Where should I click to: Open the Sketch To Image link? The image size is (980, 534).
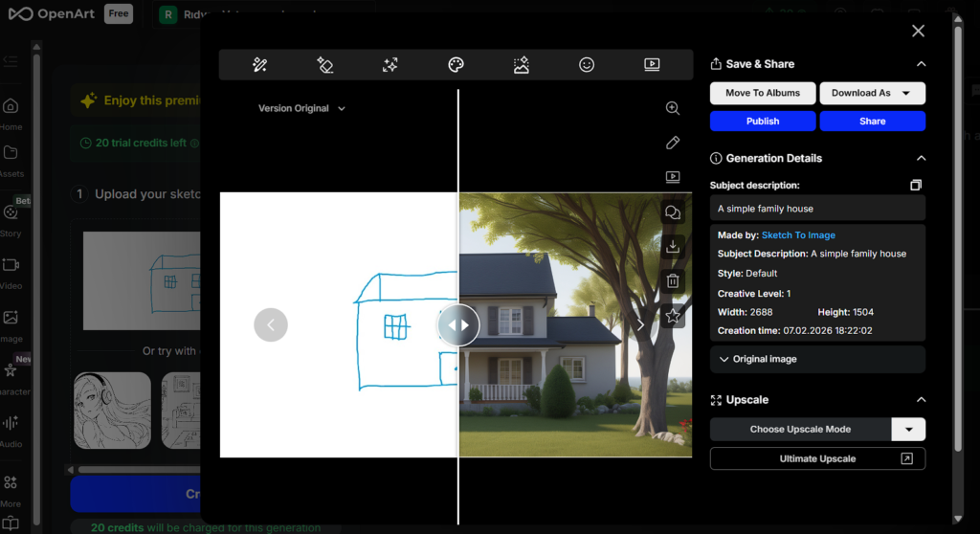[x=798, y=235]
